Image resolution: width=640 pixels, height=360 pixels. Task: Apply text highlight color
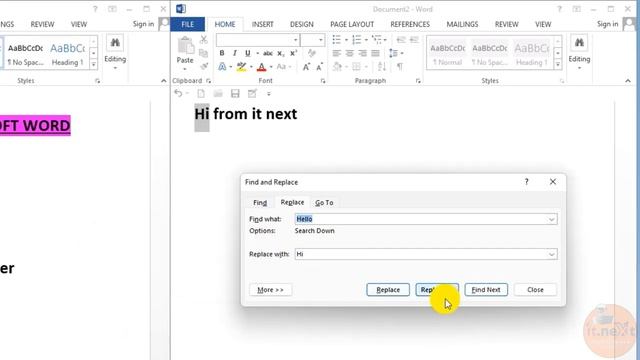241,67
